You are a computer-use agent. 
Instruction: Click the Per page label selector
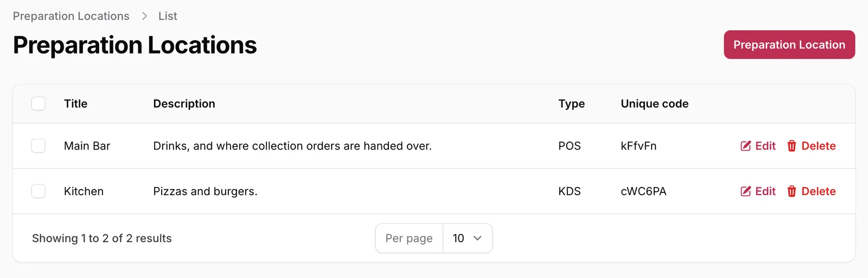click(409, 238)
